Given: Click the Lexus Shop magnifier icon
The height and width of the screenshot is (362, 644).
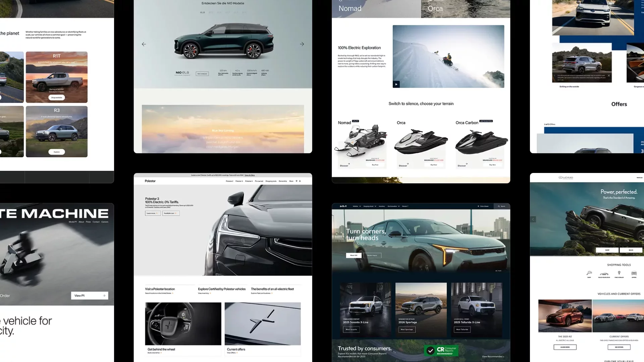Looking at the screenshot, I should [x=589, y=274].
